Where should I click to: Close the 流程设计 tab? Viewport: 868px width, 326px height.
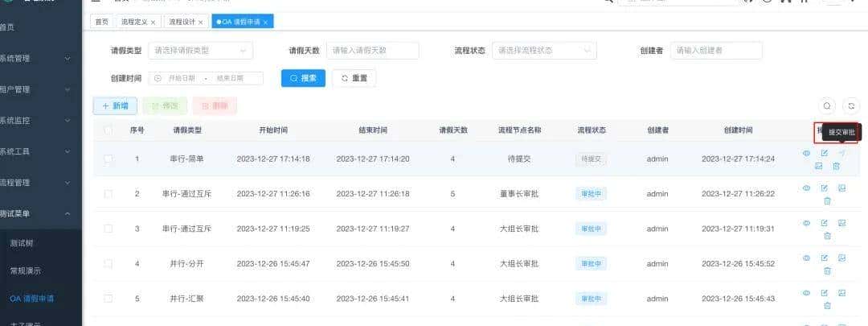(200, 23)
